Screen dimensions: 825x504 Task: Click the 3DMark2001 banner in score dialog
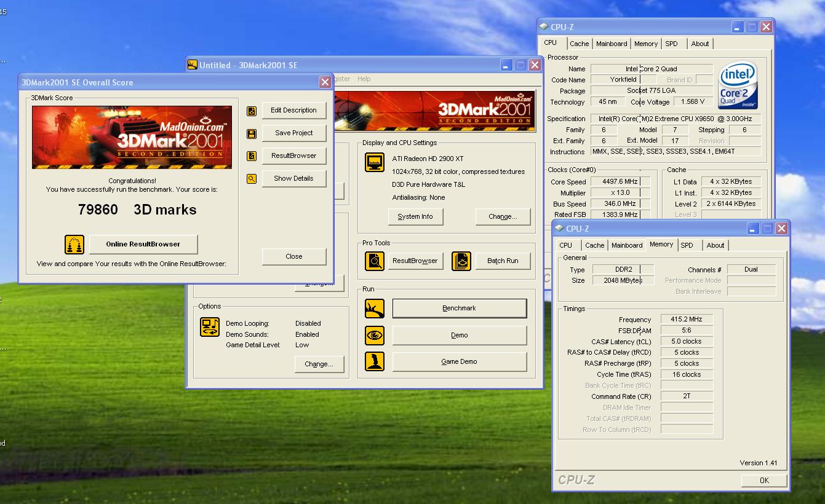pyautogui.click(x=132, y=137)
